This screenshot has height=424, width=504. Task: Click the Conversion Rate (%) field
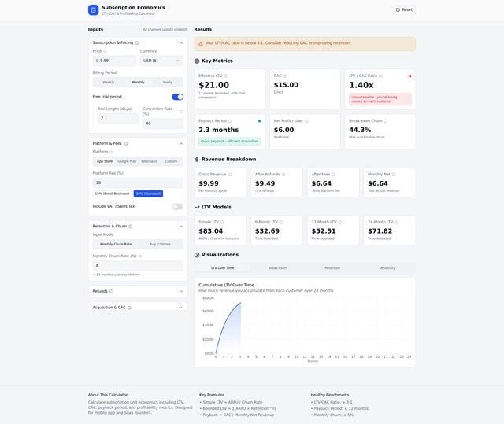point(163,124)
